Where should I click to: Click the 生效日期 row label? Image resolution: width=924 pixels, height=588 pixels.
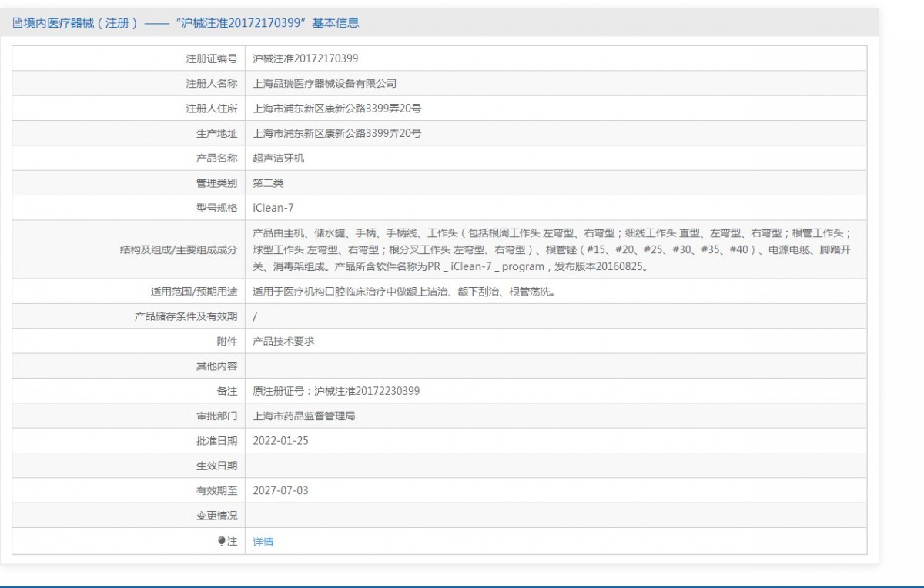(216, 466)
